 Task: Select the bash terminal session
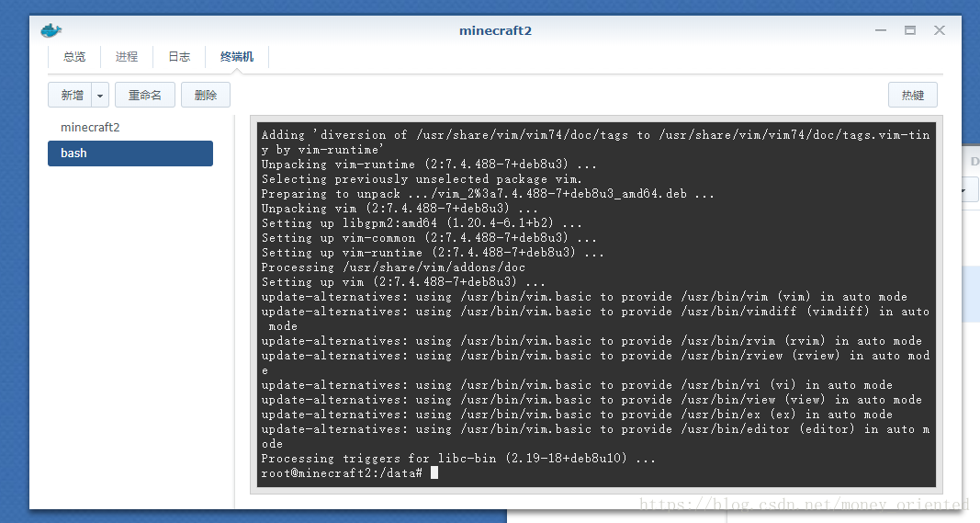click(130, 153)
